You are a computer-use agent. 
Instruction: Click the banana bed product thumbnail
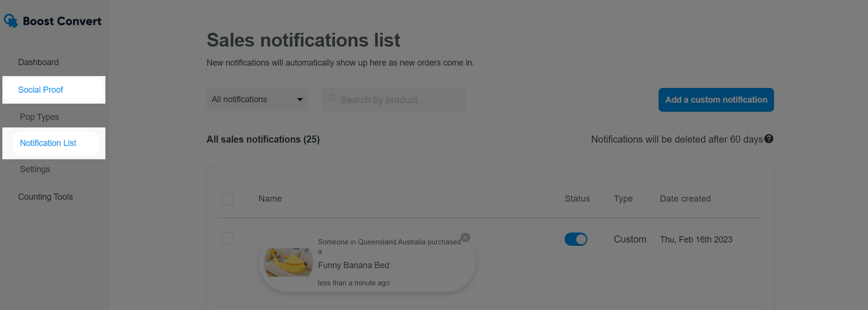point(288,263)
